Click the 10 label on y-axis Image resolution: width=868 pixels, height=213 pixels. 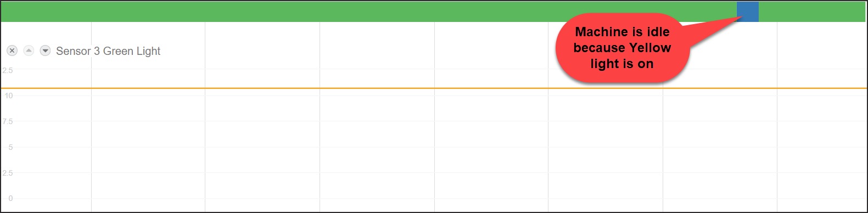point(9,96)
